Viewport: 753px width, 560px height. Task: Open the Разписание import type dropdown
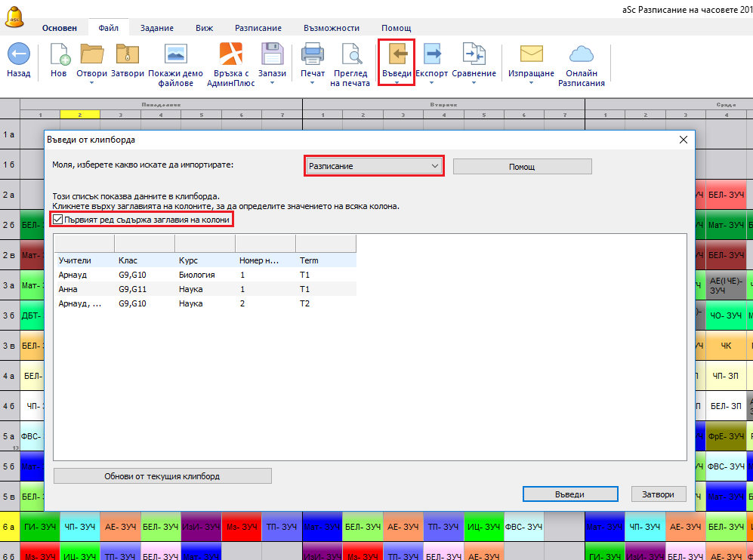click(x=373, y=166)
